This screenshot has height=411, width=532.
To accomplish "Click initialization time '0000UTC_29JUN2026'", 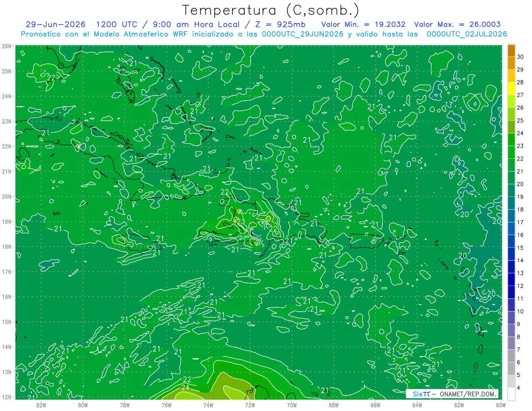I will coord(302,34).
